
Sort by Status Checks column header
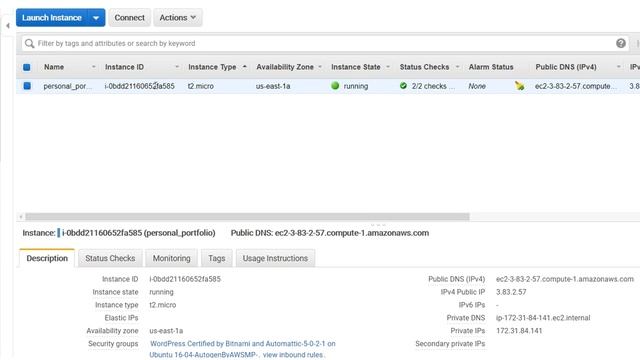(x=424, y=67)
